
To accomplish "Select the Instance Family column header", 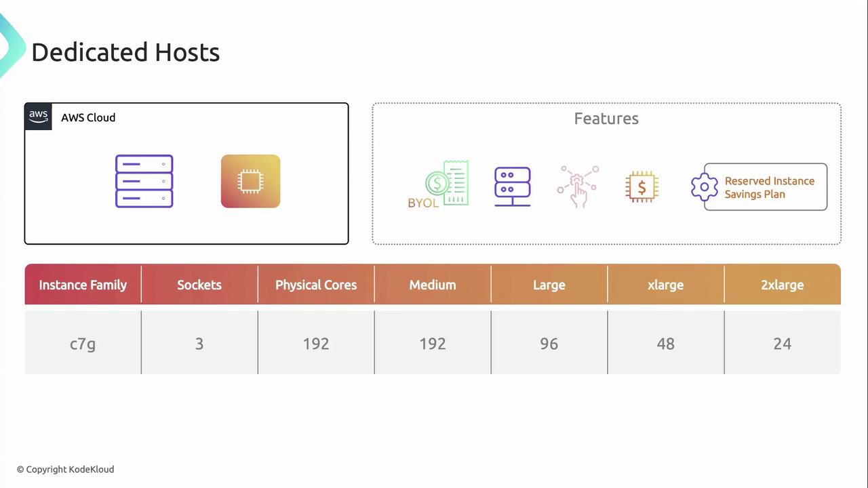I will tap(83, 285).
